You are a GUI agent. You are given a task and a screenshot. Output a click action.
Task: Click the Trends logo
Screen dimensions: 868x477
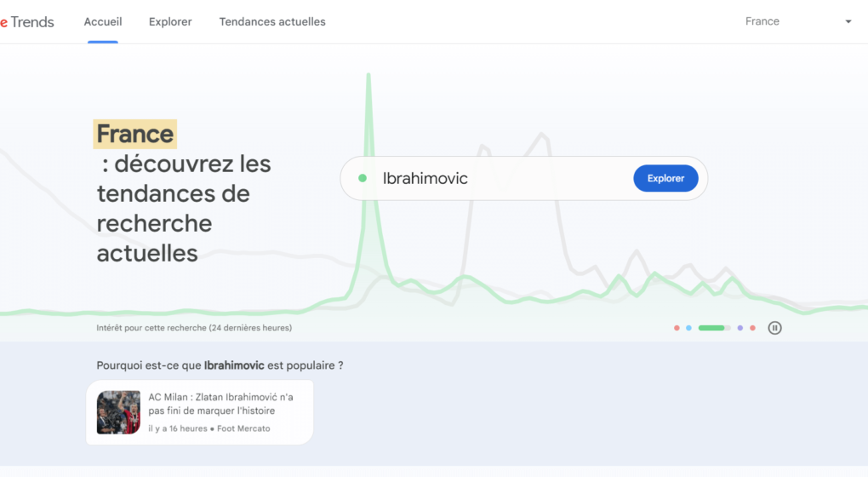pyautogui.click(x=26, y=21)
